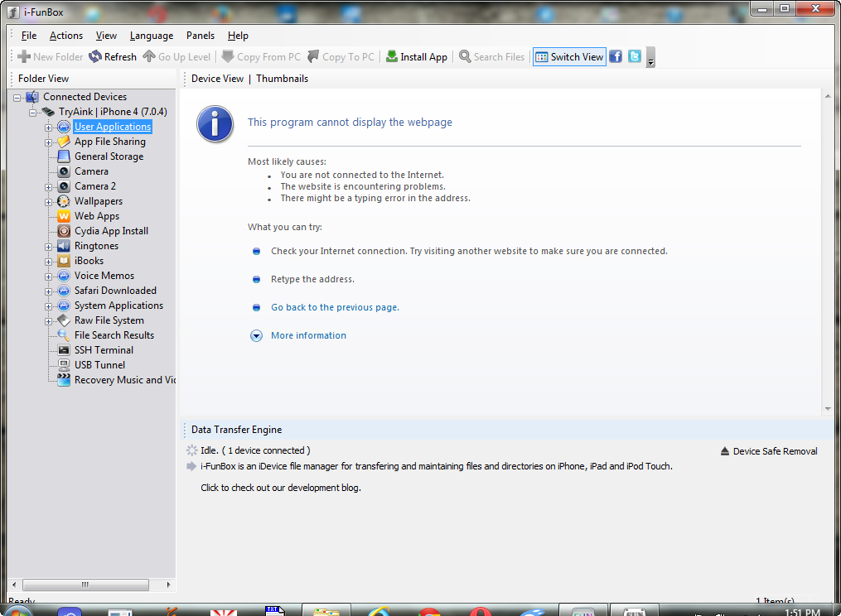841x616 pixels.
Task: Select Web Apps in folder tree
Action: 97,216
